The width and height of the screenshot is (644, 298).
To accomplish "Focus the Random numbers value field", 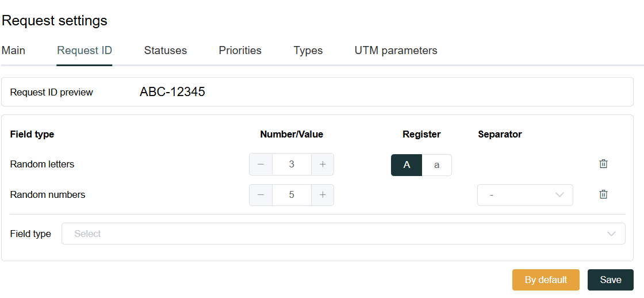I will click(292, 195).
